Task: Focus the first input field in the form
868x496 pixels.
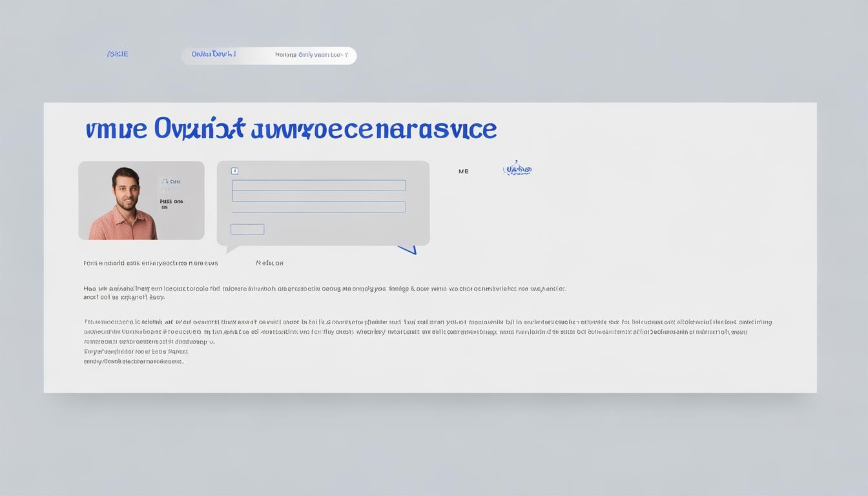Action: pyautogui.click(x=318, y=185)
